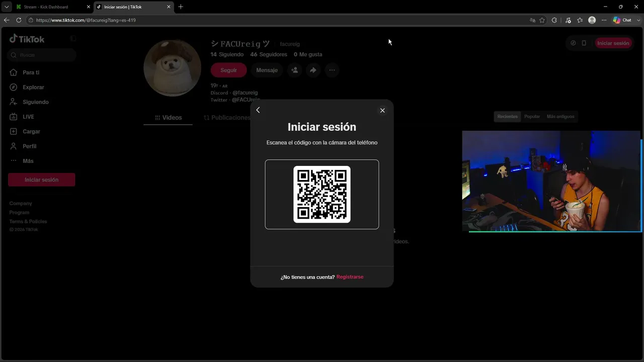
Task: Click the header Iniciar sesión button
Action: pyautogui.click(x=613, y=43)
